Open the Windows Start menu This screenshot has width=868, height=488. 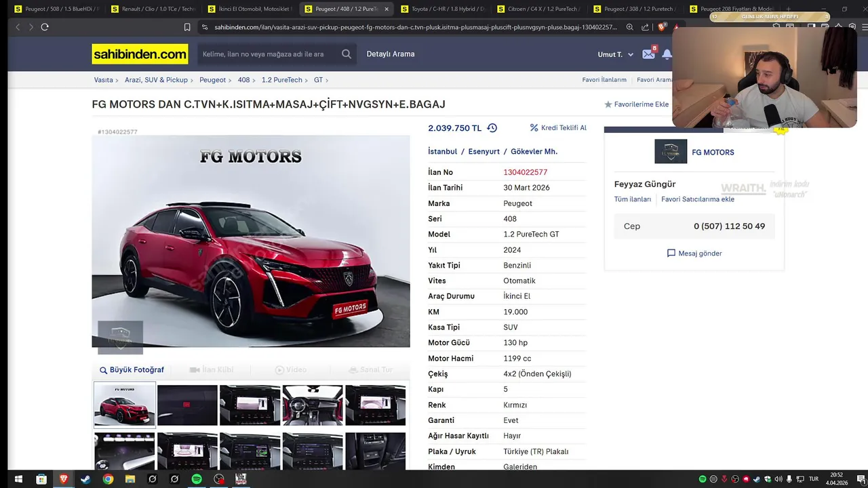18,479
